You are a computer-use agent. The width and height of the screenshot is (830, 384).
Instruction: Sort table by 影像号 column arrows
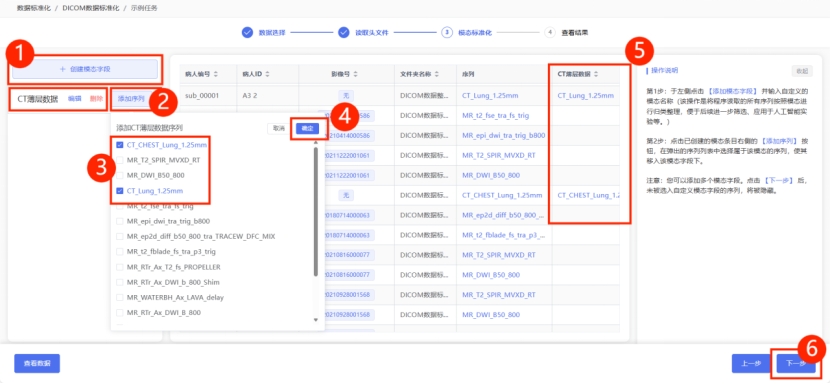(x=355, y=74)
